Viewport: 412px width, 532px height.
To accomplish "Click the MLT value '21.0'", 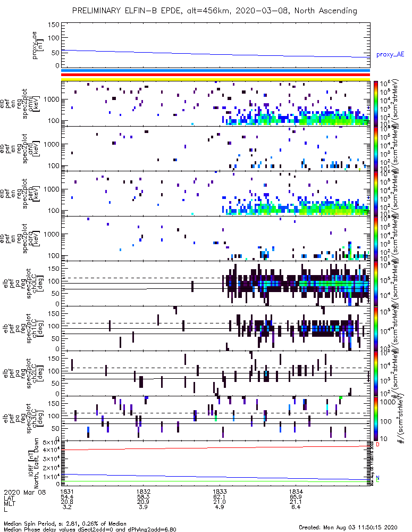I will click(220, 502).
